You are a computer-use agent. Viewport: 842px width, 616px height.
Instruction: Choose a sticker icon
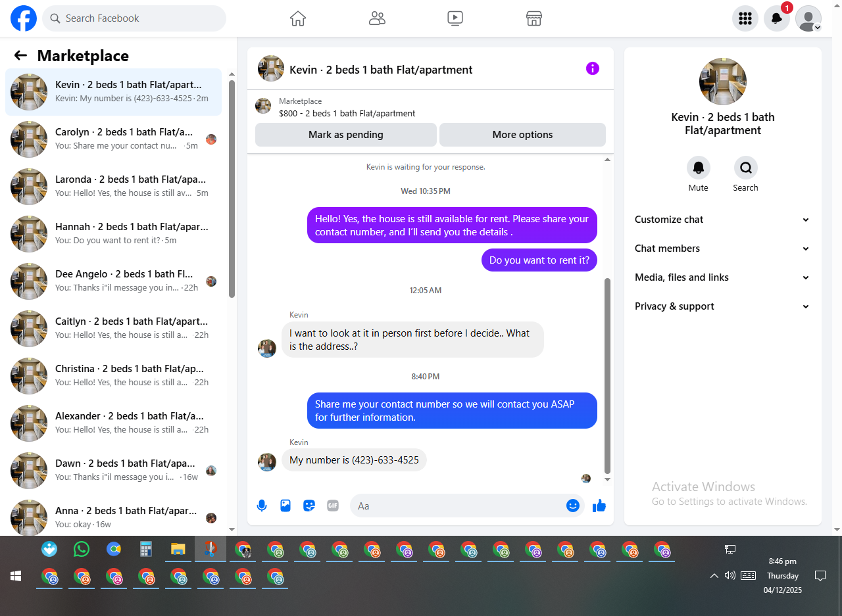[309, 506]
